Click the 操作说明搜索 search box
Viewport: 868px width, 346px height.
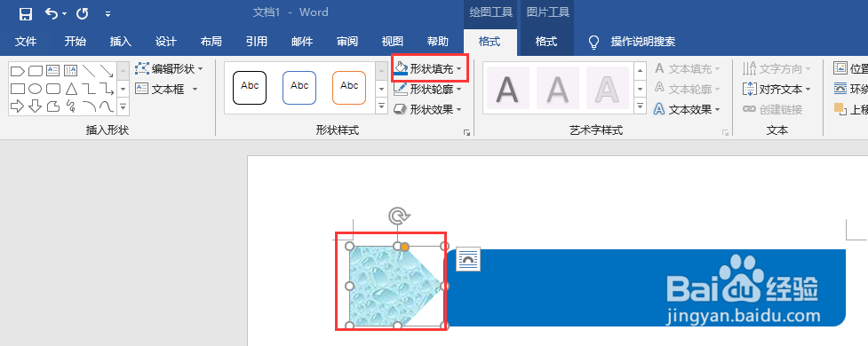pyautogui.click(x=642, y=42)
